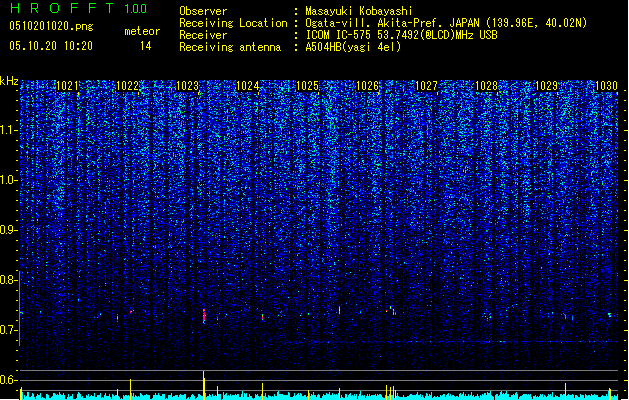Click the 1022 time marker
This screenshot has width=629, height=400.
coord(127,86)
